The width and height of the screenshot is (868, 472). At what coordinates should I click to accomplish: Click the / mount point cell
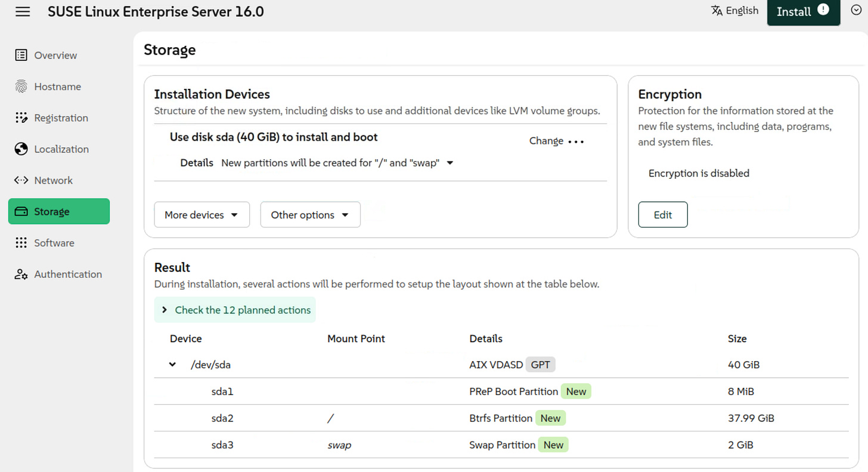coord(330,418)
